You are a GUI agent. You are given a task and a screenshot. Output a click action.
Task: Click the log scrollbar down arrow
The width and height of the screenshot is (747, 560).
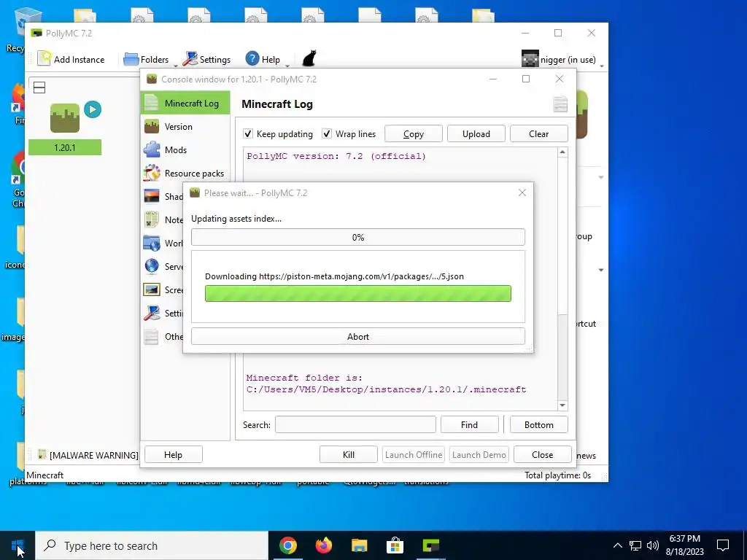point(562,405)
